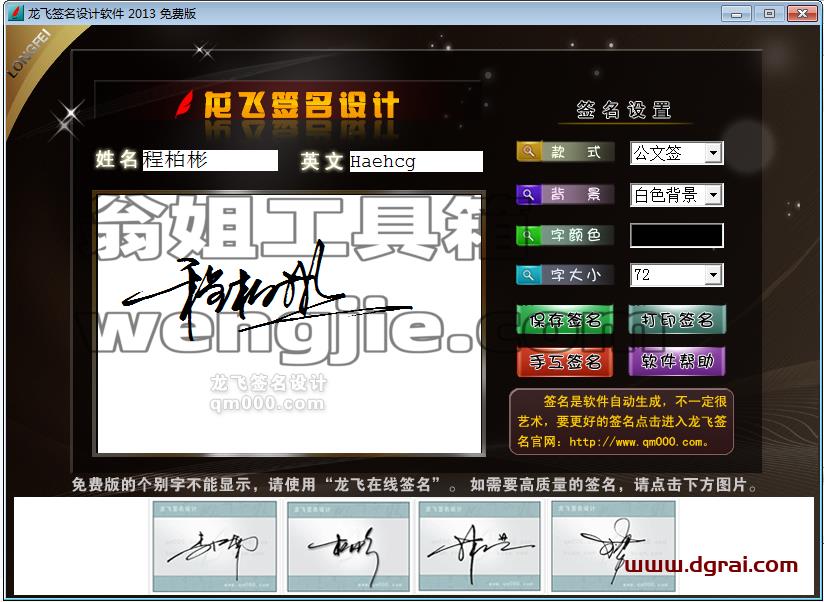Click the purple magnifier icon beside 背景
The height and width of the screenshot is (602, 824).
[x=528, y=194]
